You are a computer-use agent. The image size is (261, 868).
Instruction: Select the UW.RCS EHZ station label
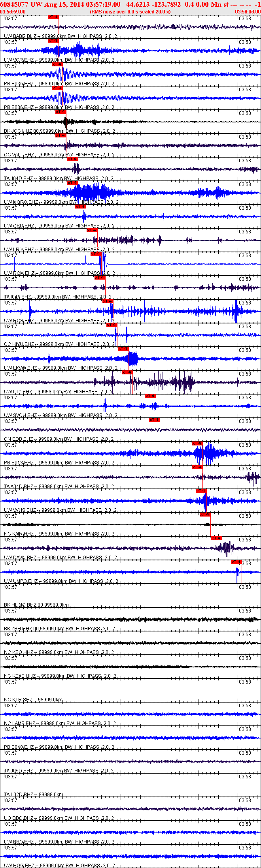(59, 321)
